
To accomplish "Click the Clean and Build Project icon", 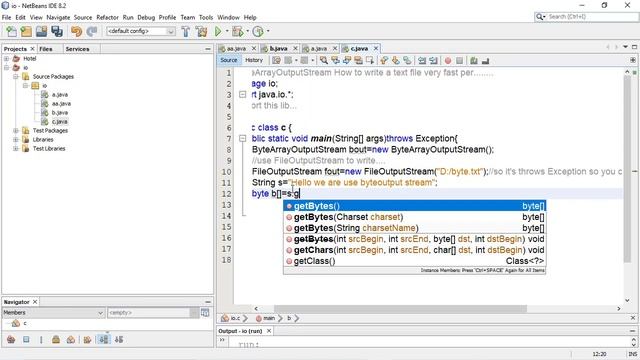I will [201, 31].
